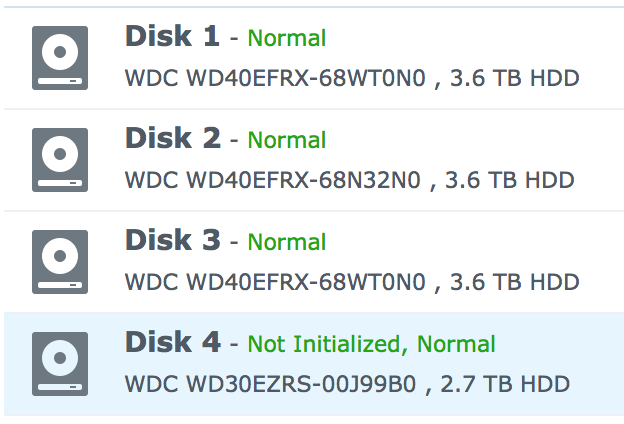Select the Disk 3 title

tap(171, 241)
